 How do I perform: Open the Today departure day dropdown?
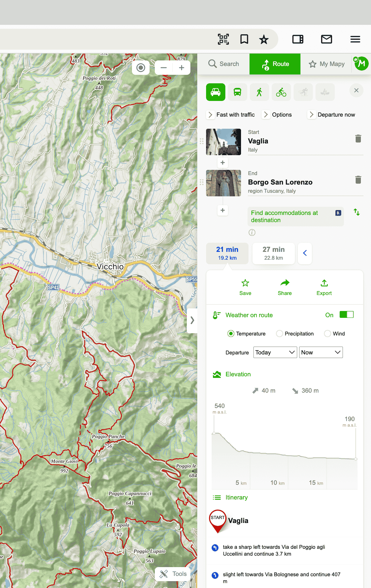pos(275,352)
